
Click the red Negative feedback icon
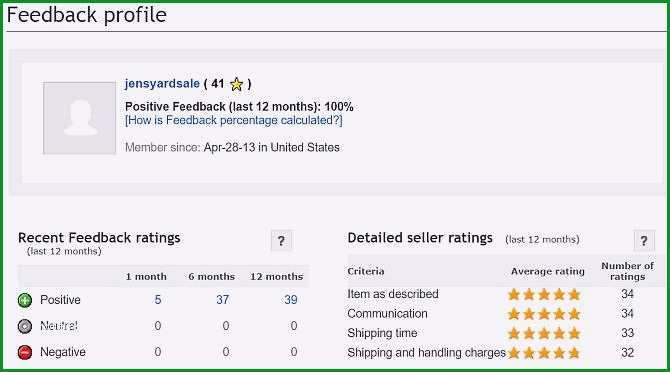click(25, 352)
